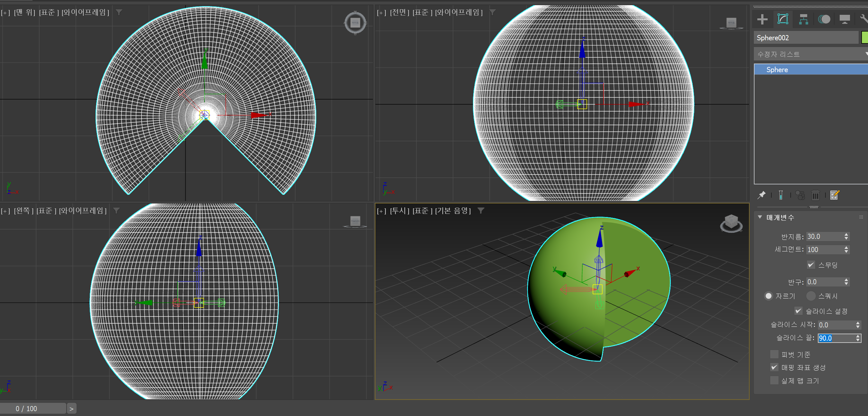Open Configure Modifier Sets icon

point(835,195)
